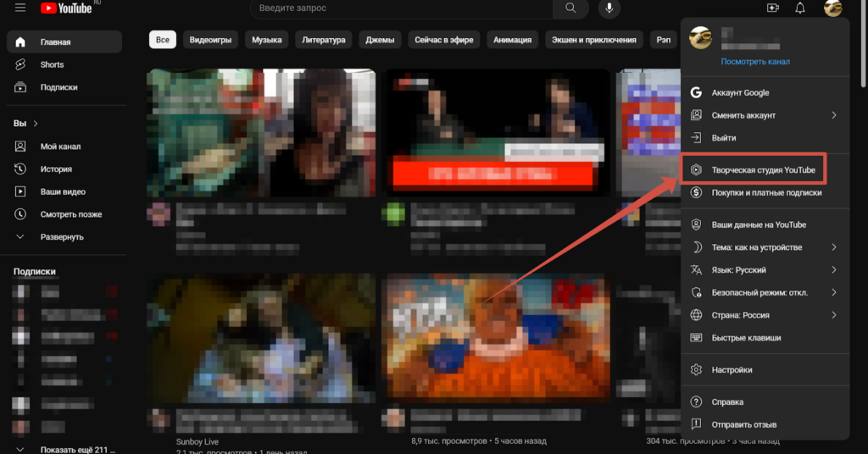This screenshot has height=454, width=868.
Task: Expand Развернуть in sidebar
Action: click(64, 237)
